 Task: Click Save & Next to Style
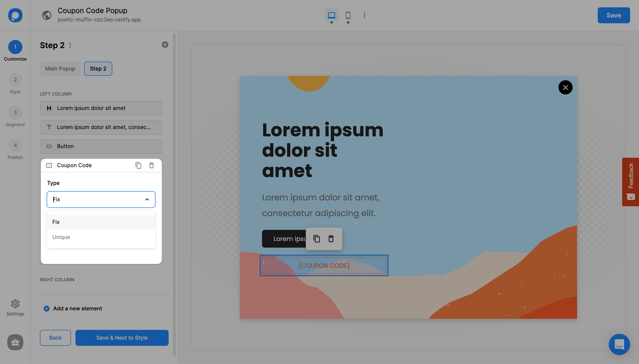click(122, 337)
